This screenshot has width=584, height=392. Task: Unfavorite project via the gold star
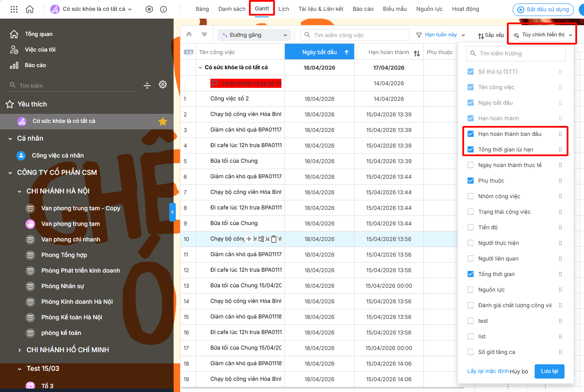point(163,122)
